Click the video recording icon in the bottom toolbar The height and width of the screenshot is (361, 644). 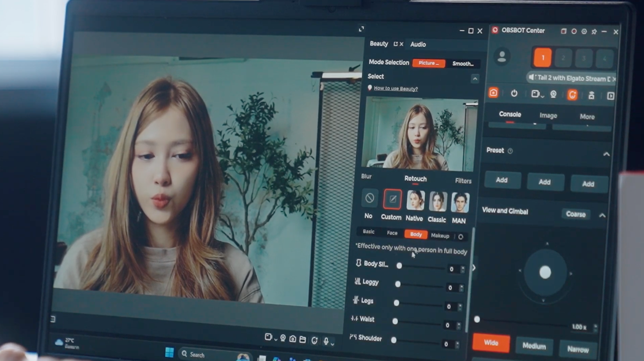coord(268,337)
